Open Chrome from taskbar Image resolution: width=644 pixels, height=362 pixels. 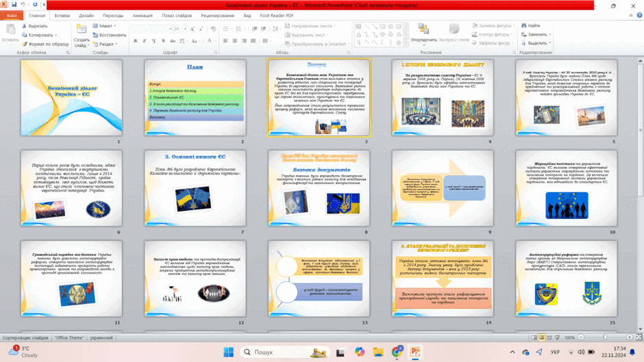pos(397,352)
